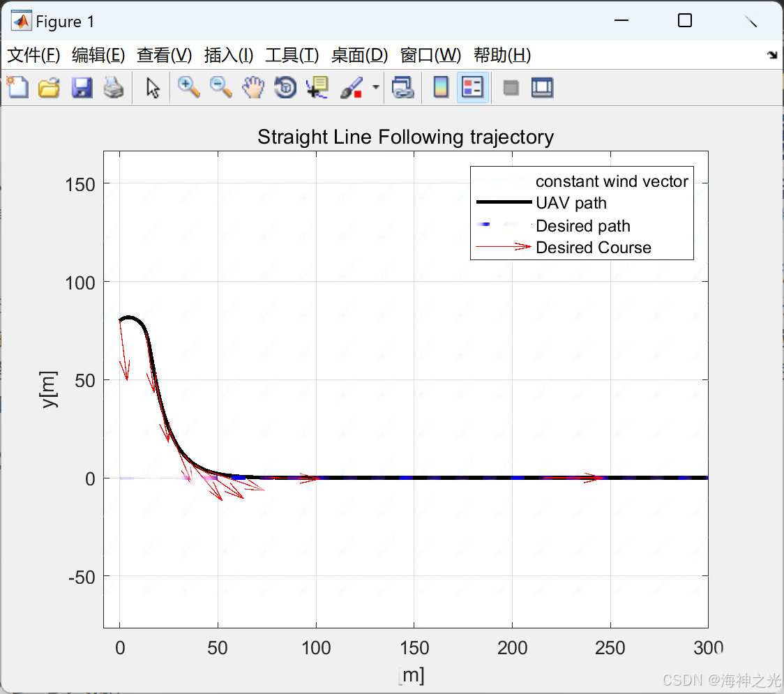Select the Pan hand tool
The width and height of the screenshot is (784, 694).
(x=253, y=87)
